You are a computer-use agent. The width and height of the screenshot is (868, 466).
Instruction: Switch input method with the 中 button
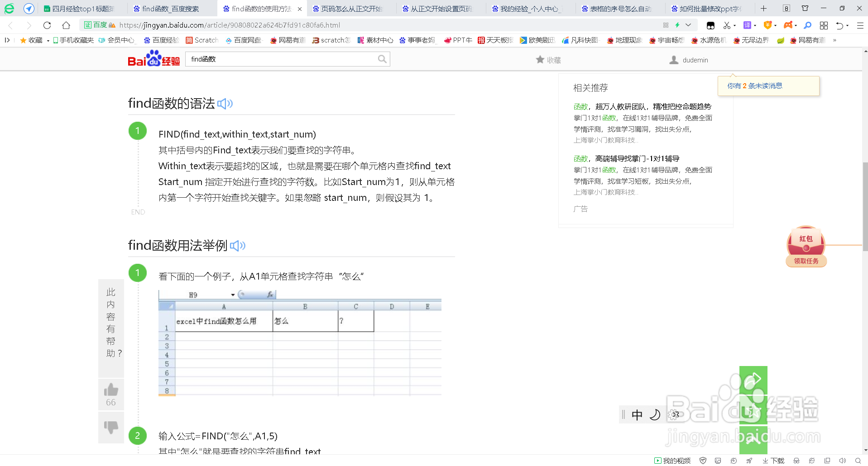point(637,414)
